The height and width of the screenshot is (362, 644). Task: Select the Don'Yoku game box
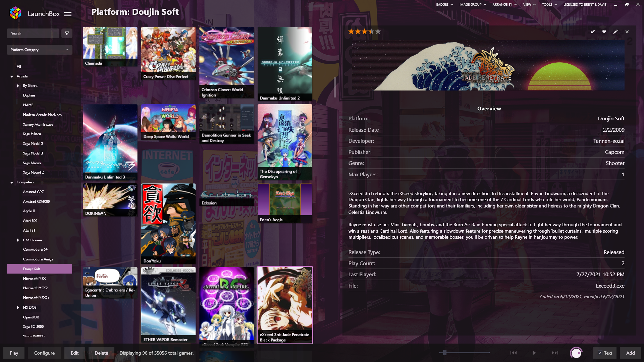[x=168, y=224]
